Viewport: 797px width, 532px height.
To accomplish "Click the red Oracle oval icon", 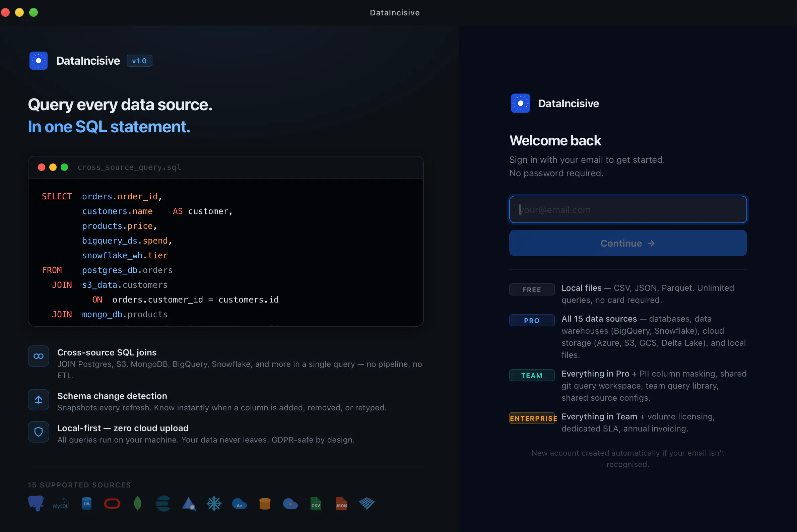I will pos(112,504).
